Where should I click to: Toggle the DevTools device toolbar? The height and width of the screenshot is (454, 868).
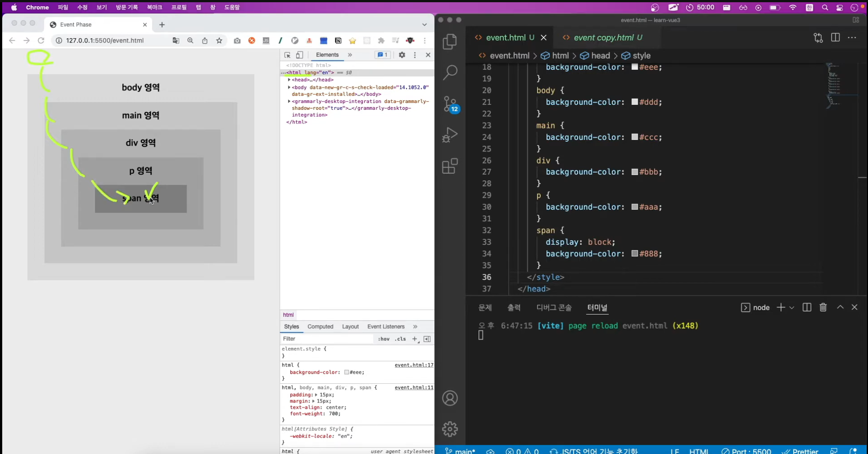coord(300,55)
